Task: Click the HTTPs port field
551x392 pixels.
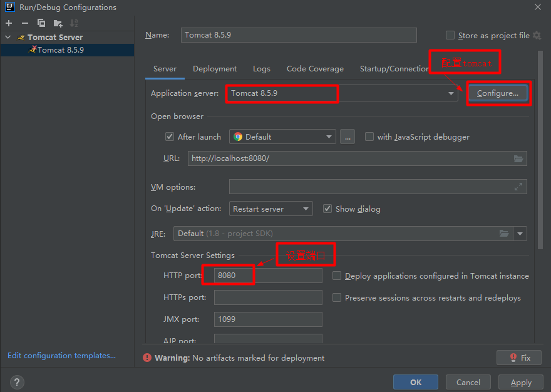Action: pyautogui.click(x=268, y=297)
